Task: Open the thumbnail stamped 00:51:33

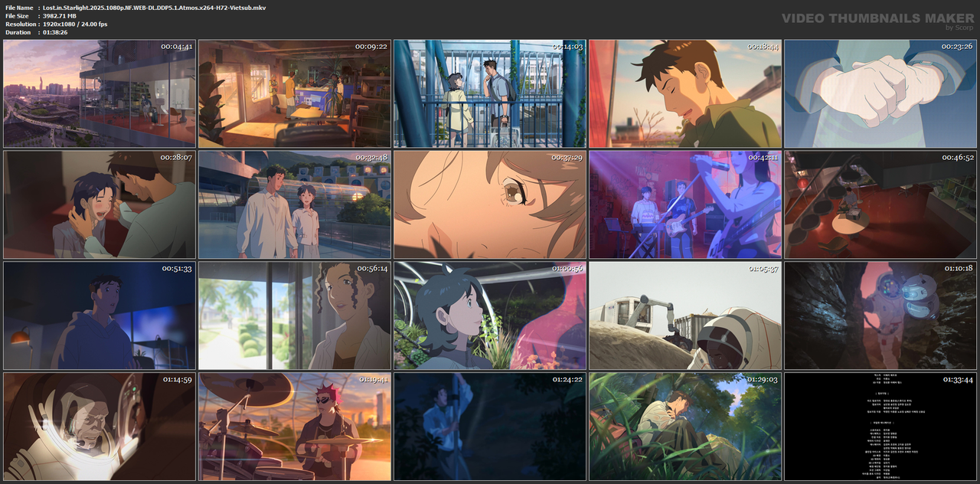Action: coord(100,316)
